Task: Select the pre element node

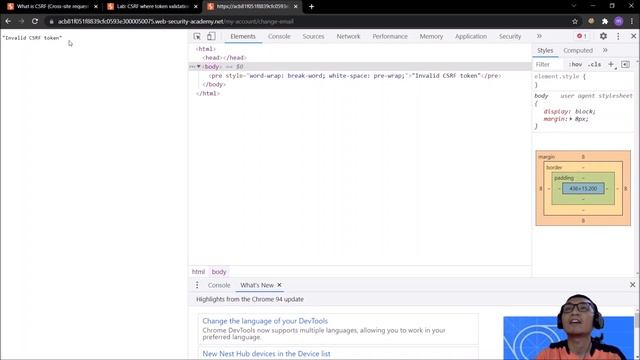Action: [x=355, y=76]
